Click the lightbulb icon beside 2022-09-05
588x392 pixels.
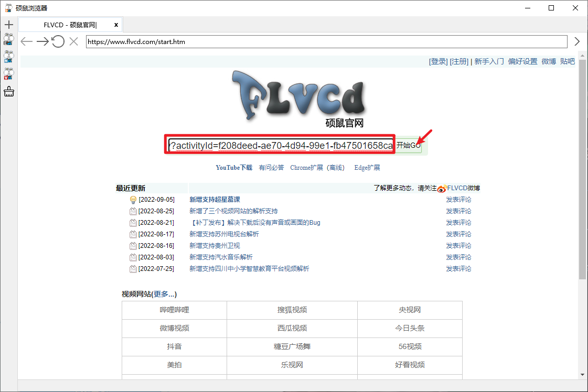coord(133,200)
